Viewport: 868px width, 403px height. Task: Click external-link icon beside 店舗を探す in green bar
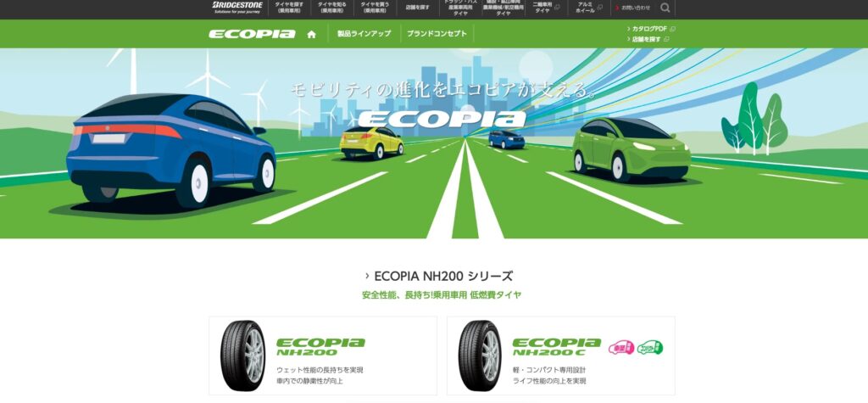point(666,39)
